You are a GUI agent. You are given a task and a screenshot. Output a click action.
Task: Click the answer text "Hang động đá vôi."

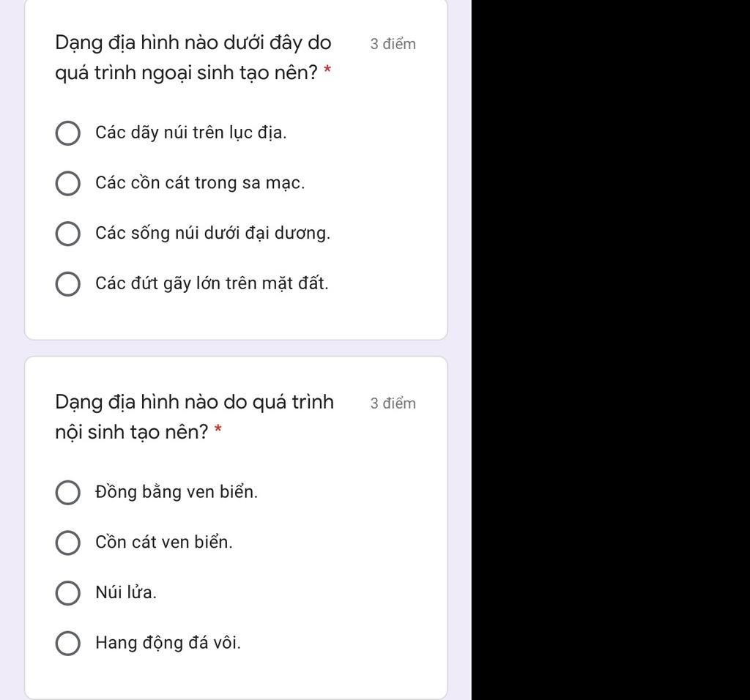pos(168,643)
